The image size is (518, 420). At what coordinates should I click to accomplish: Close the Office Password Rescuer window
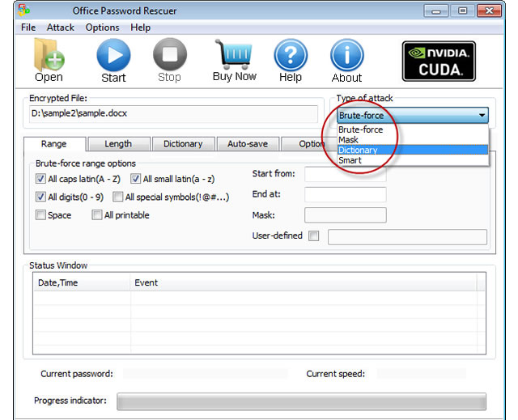489,11
